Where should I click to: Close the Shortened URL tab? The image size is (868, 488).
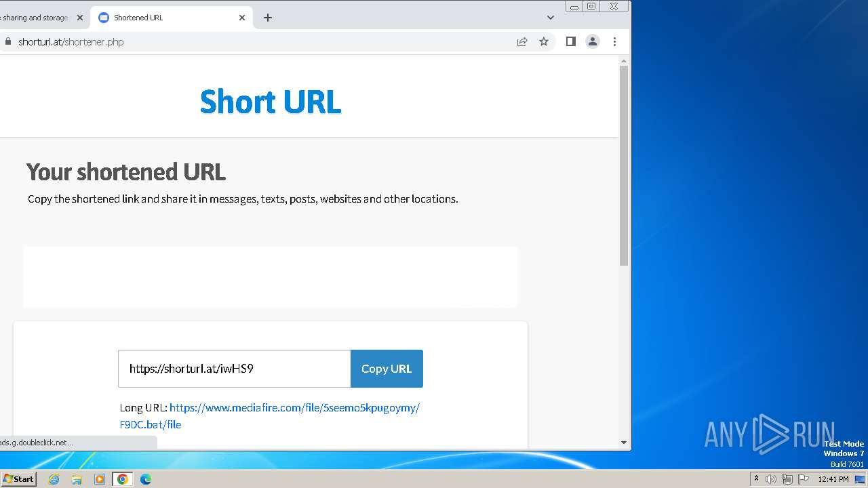pyautogui.click(x=242, y=18)
